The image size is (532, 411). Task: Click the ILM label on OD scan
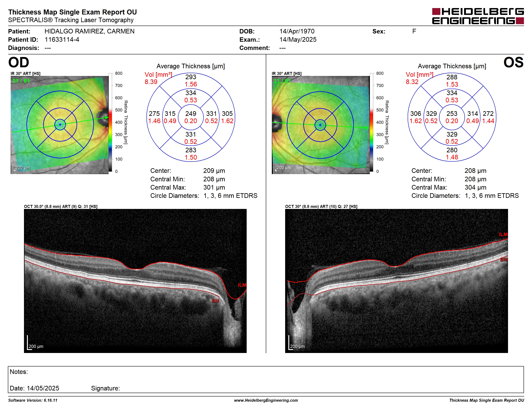click(x=242, y=285)
